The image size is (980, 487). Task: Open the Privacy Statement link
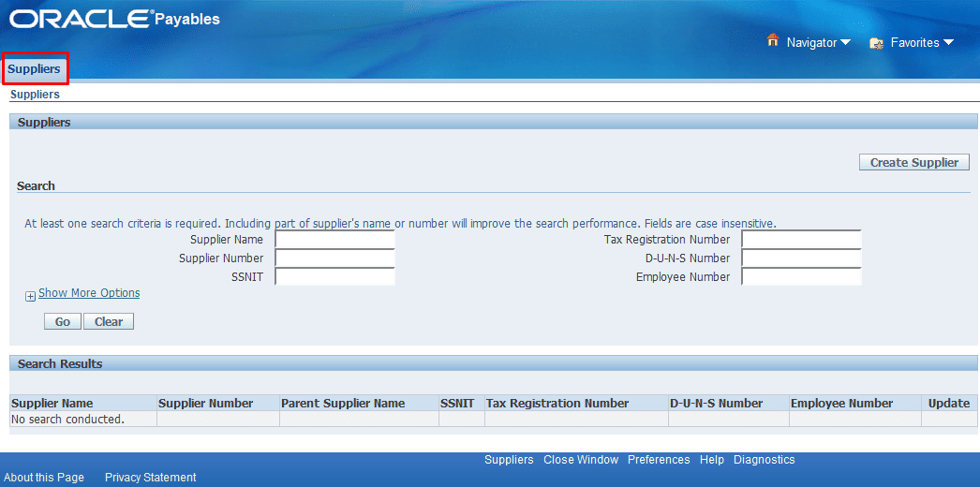click(x=150, y=478)
